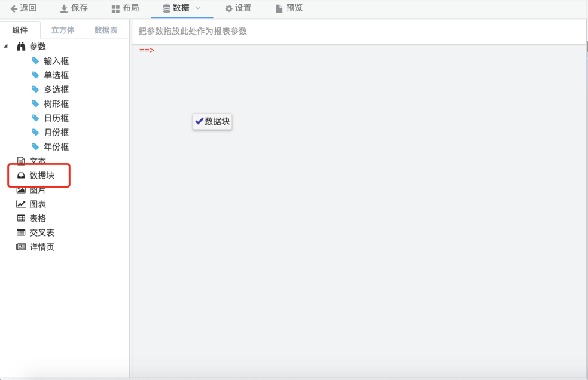Image resolution: width=588 pixels, height=380 pixels.
Task: Click the 文本 document icon
Action: (x=21, y=161)
